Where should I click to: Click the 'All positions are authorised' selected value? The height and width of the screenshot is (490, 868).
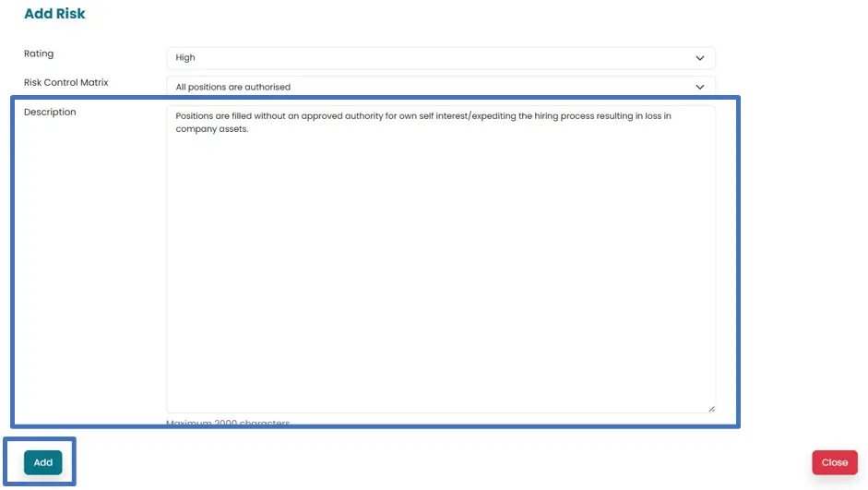[233, 88]
